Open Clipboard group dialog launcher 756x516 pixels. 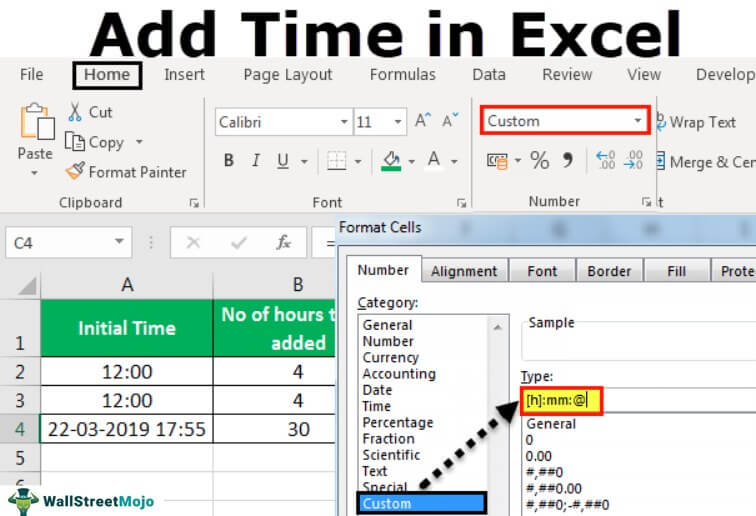click(194, 203)
